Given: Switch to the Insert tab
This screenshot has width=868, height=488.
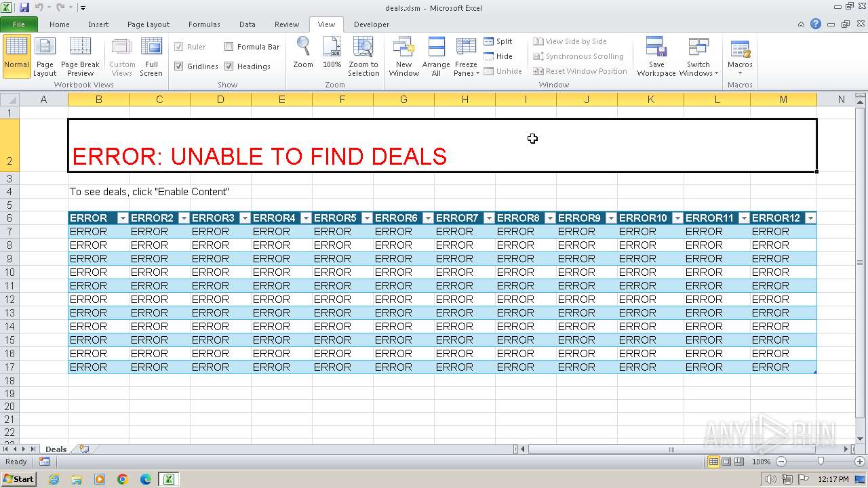Looking at the screenshot, I should pos(98,24).
